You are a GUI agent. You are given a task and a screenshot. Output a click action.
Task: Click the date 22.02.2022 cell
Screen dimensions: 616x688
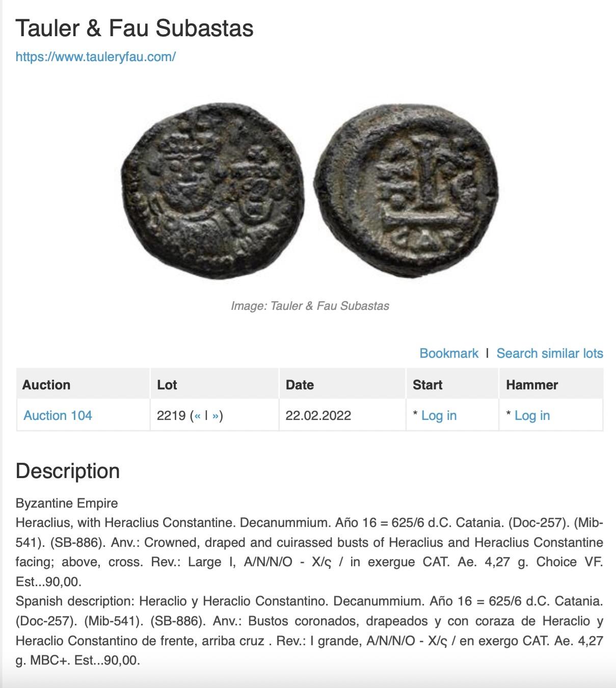tap(318, 415)
